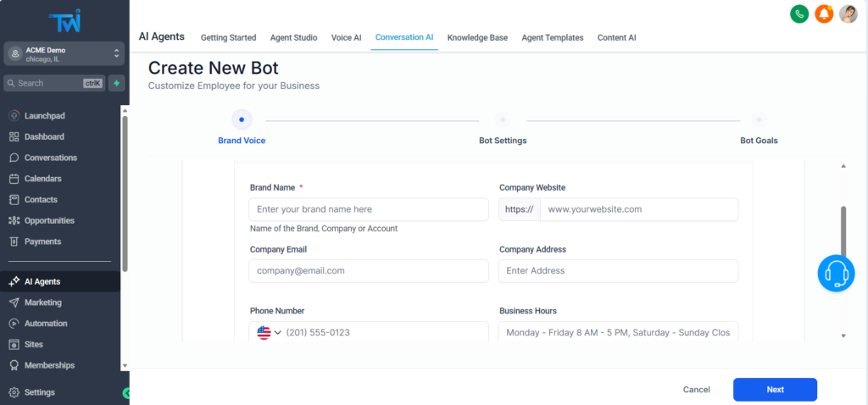Select the Conversation AI tab
Screen dimensions: 868x405
tap(404, 37)
